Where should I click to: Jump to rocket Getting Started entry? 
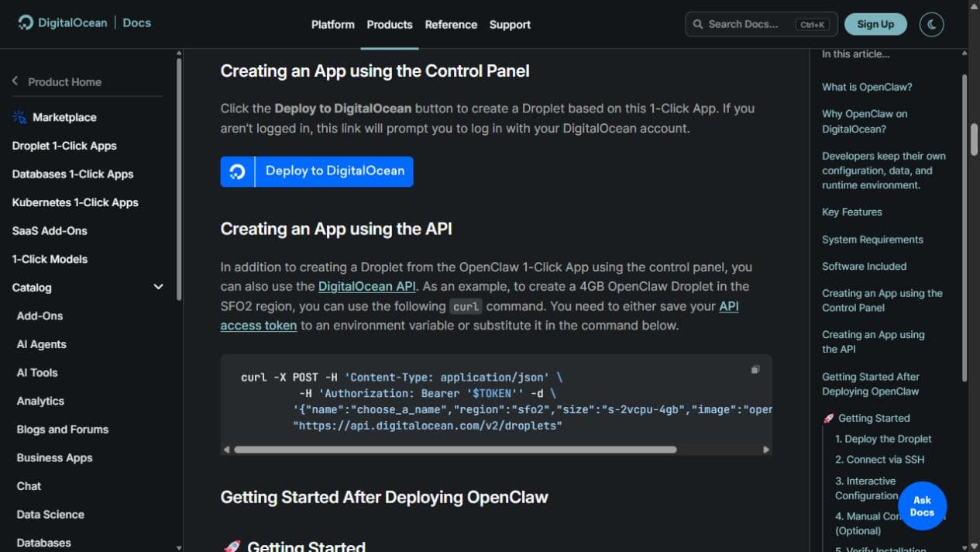tap(866, 418)
